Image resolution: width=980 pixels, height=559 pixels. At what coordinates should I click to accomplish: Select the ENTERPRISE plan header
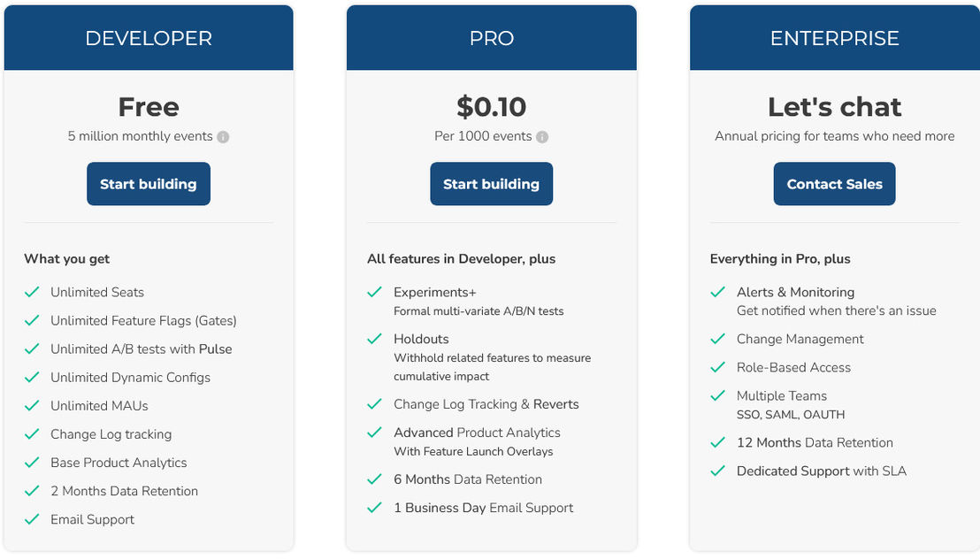835,37
